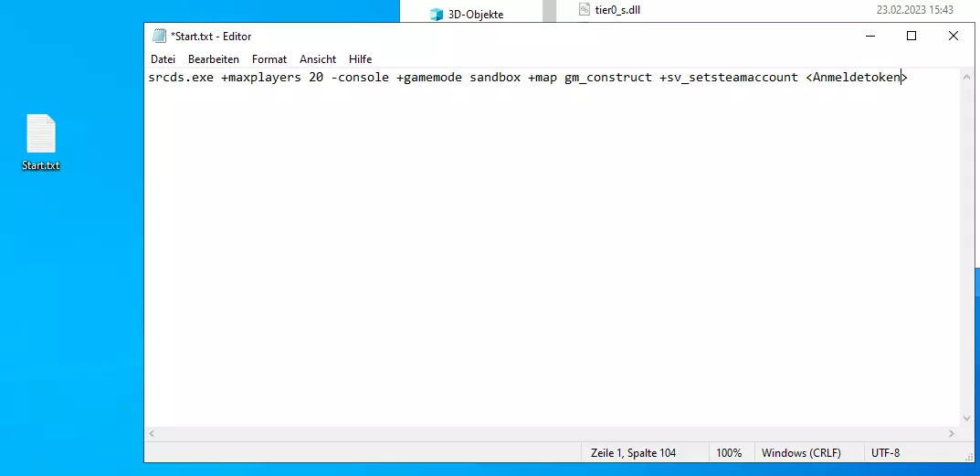Select the Start.txt desktop file icon
This screenshot has height=476, width=980.
click(41, 143)
